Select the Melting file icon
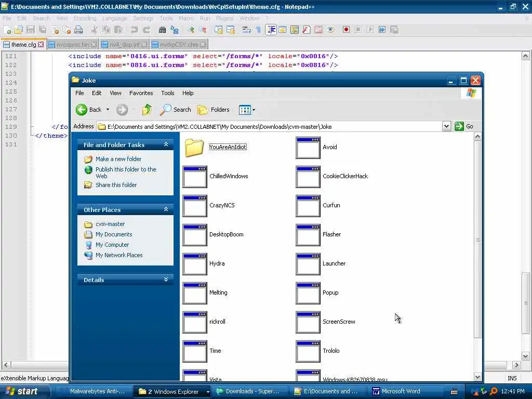The width and height of the screenshot is (532, 399). coord(195,293)
